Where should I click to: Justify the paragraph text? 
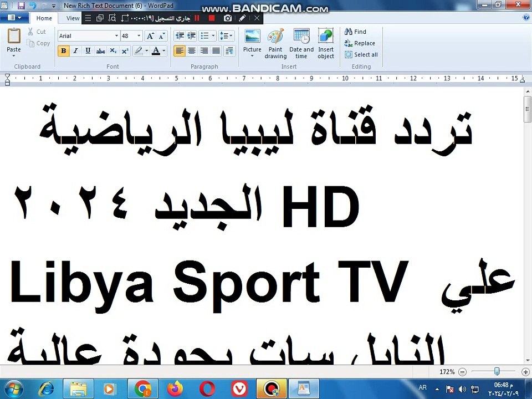click(216, 51)
